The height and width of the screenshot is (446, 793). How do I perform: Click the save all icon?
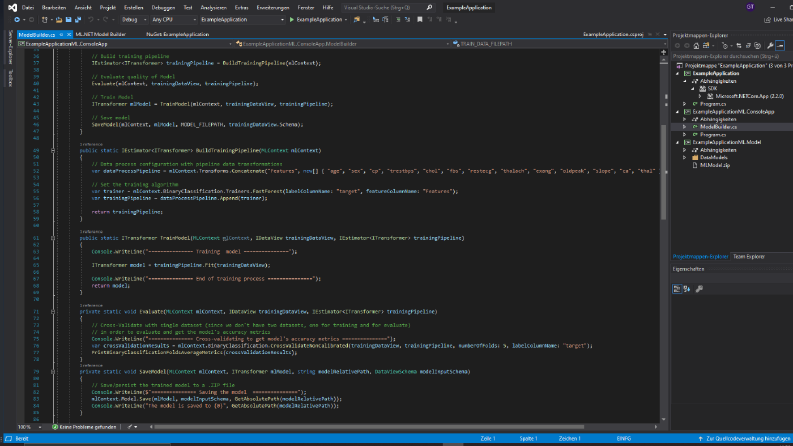coord(78,20)
